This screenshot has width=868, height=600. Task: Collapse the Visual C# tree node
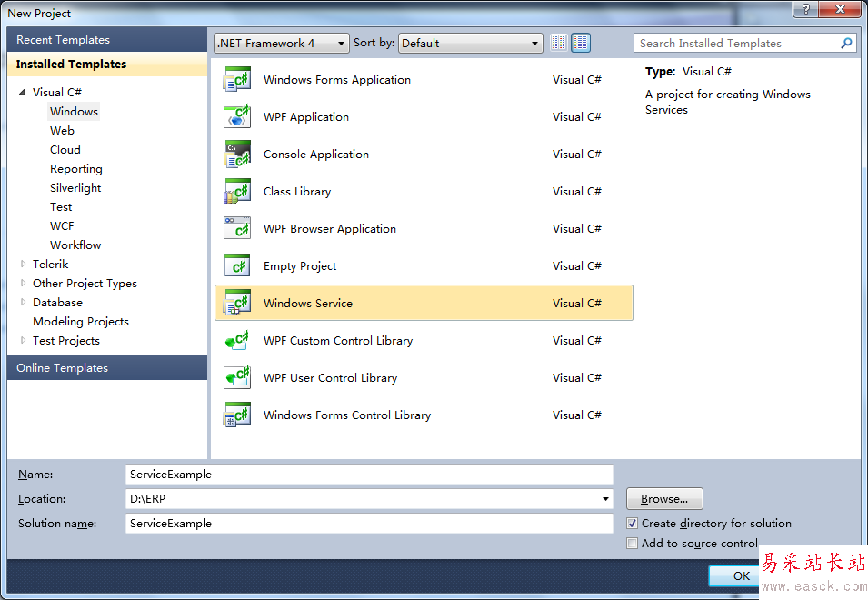click(22, 92)
